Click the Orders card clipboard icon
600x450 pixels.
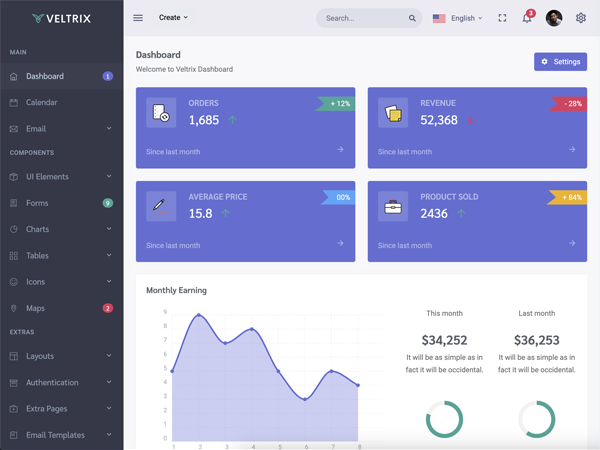point(161,112)
